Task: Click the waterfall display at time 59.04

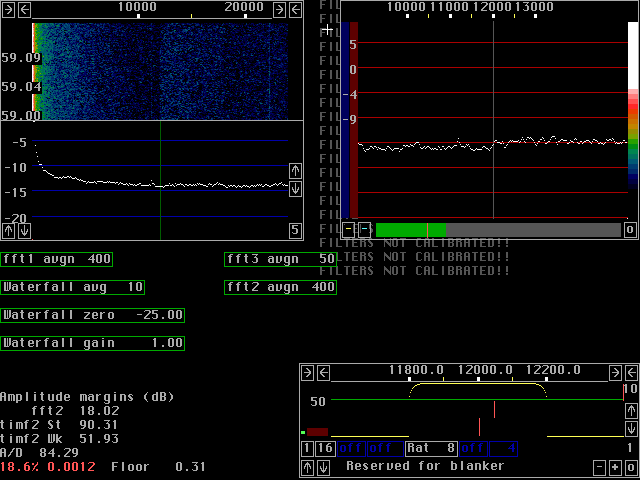Action: point(160,87)
